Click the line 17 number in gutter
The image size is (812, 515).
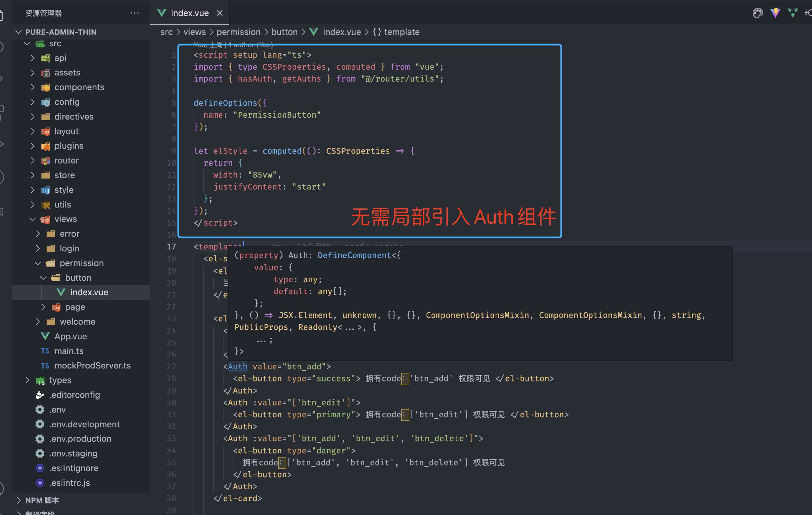pyautogui.click(x=171, y=247)
